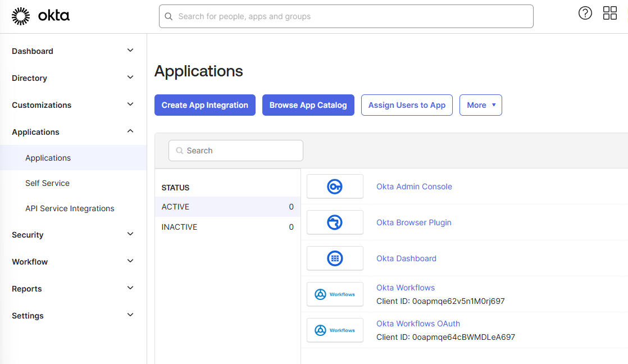
Task: Click the Okta Dashboard grid icon
Action: coord(335,258)
